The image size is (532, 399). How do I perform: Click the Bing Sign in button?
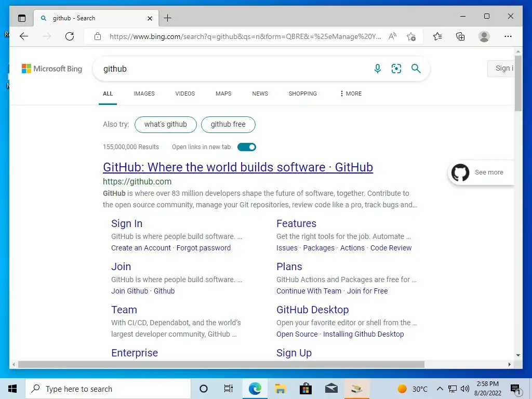click(501, 69)
